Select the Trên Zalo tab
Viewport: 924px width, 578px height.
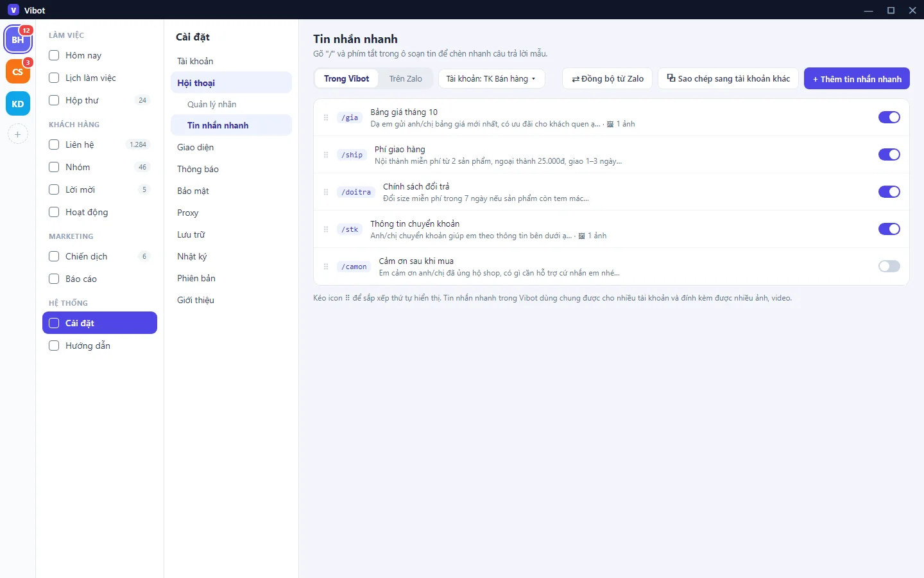pyautogui.click(x=406, y=79)
